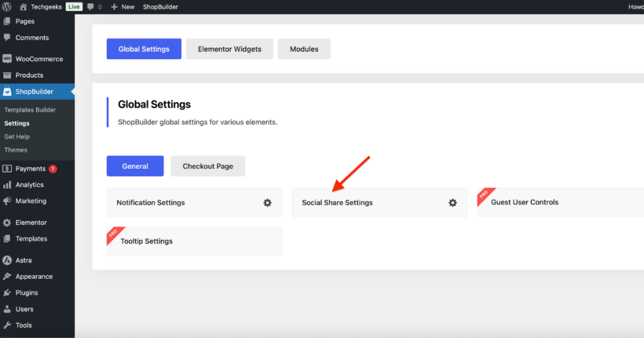Open the comments bubble icon in admin bar
The image size is (644, 338).
pos(91,6)
